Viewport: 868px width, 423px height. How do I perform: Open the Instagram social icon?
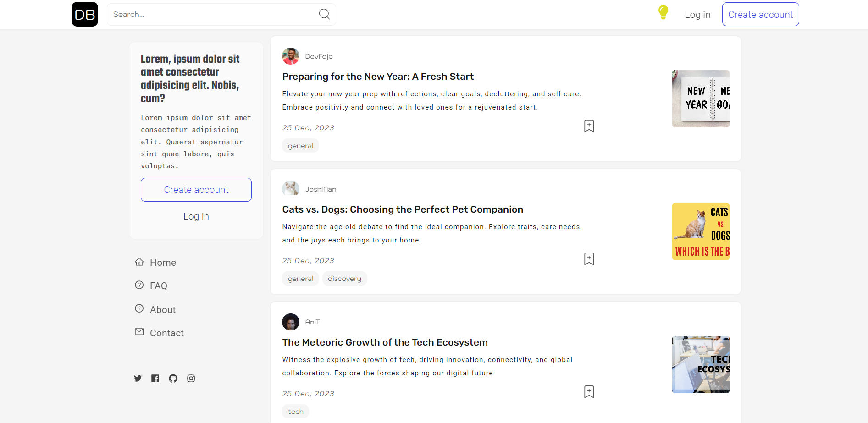pos(191,378)
